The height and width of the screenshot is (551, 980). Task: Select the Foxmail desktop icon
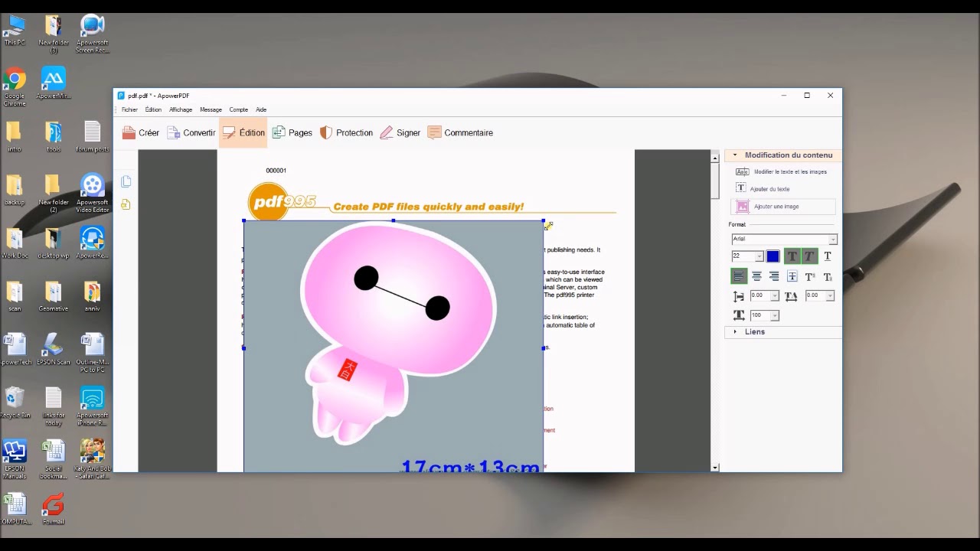pyautogui.click(x=53, y=510)
